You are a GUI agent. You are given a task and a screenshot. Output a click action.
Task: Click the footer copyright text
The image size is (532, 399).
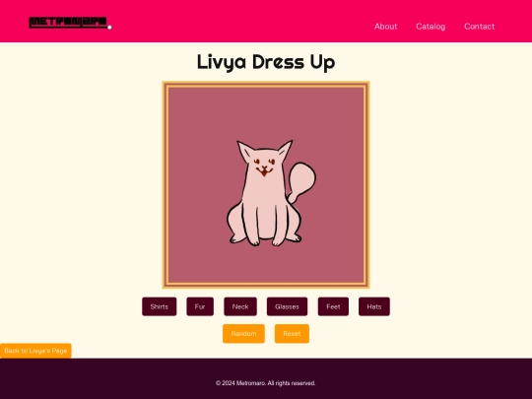(x=266, y=383)
